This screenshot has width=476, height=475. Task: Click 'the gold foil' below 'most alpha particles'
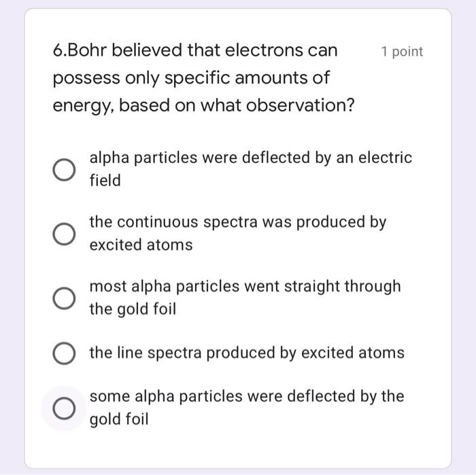click(133, 310)
